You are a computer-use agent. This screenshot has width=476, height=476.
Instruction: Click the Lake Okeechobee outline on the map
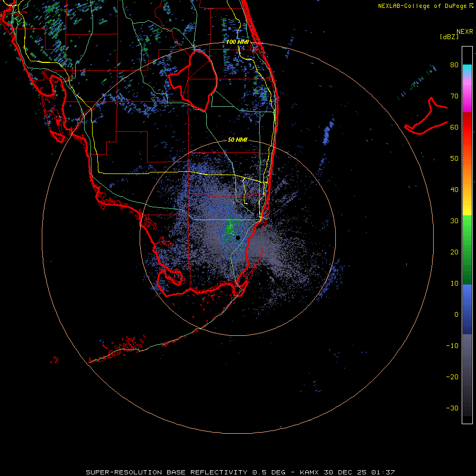coord(193,81)
